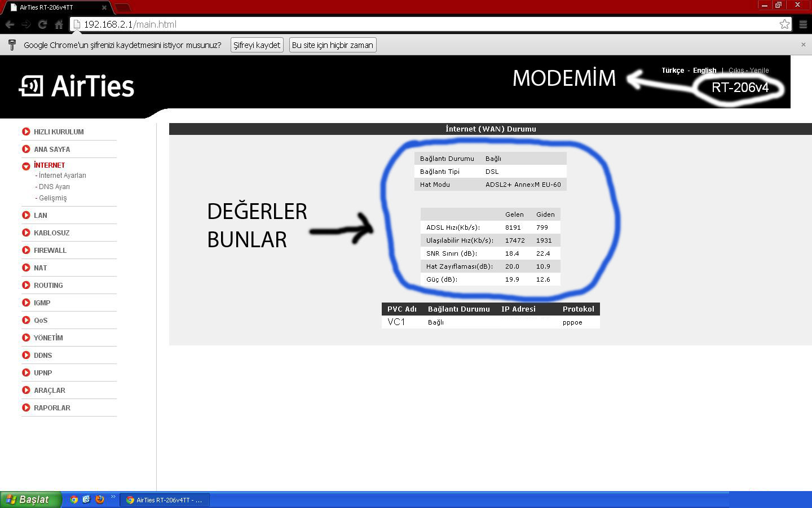Image resolution: width=812 pixels, height=508 pixels.
Task: Expand NAT using its arrow icon
Action: click(x=26, y=268)
